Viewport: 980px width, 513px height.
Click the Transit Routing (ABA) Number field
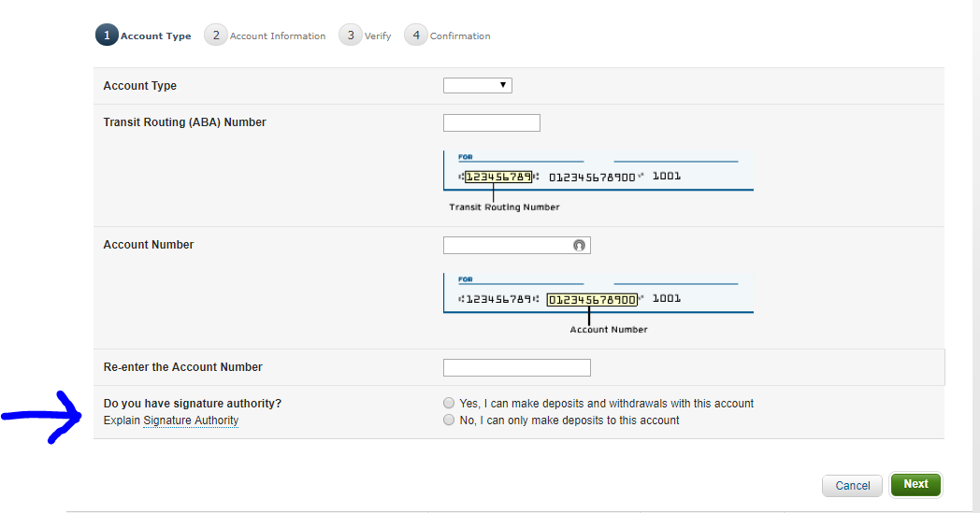491,122
